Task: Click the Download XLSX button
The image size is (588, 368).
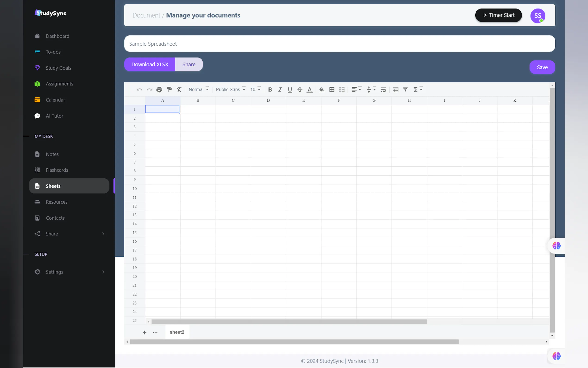Action: pos(150,64)
